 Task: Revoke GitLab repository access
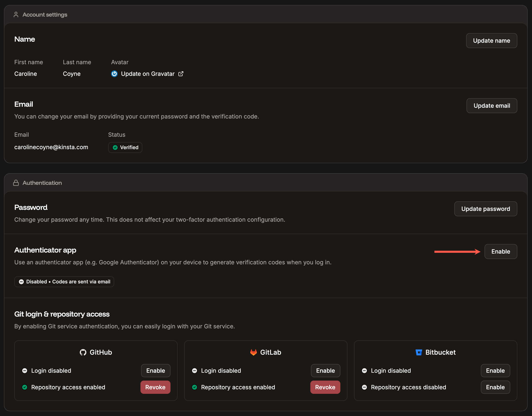pyautogui.click(x=325, y=387)
